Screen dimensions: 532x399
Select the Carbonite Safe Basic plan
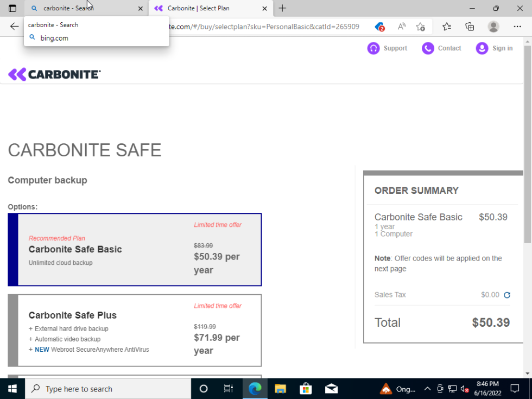135,250
